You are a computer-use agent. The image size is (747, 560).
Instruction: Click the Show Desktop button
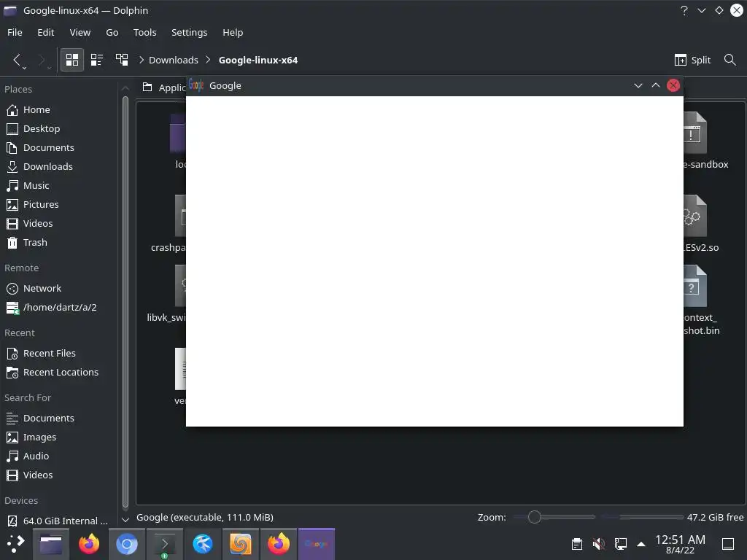coord(728,544)
